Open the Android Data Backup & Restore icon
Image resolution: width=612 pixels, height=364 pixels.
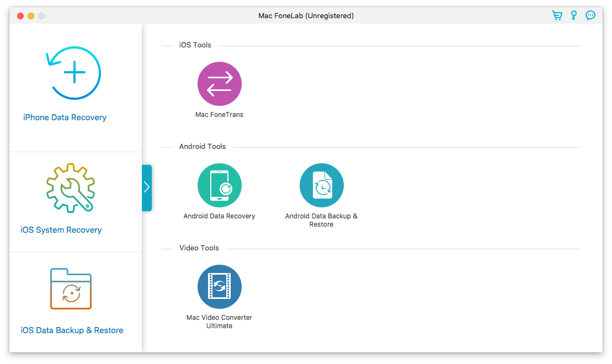(322, 185)
